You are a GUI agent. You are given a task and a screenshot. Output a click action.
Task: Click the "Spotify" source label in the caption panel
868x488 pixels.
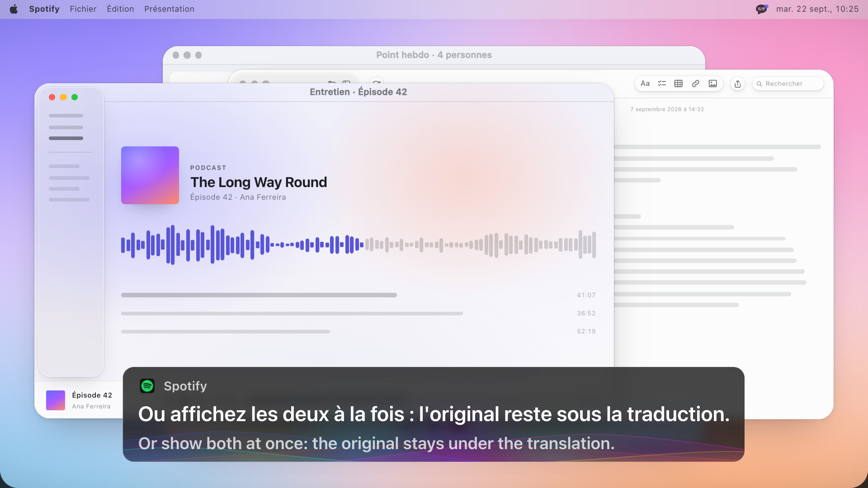pos(185,386)
